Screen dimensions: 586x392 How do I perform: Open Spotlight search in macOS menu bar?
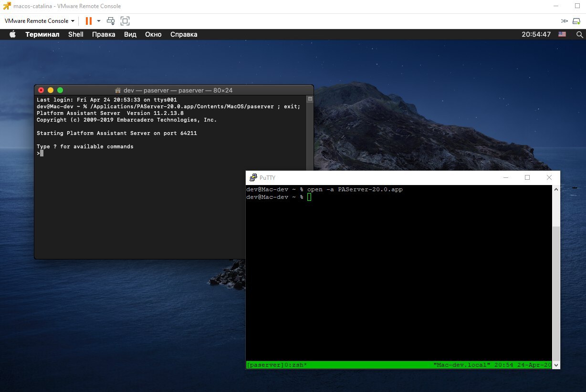coord(580,34)
